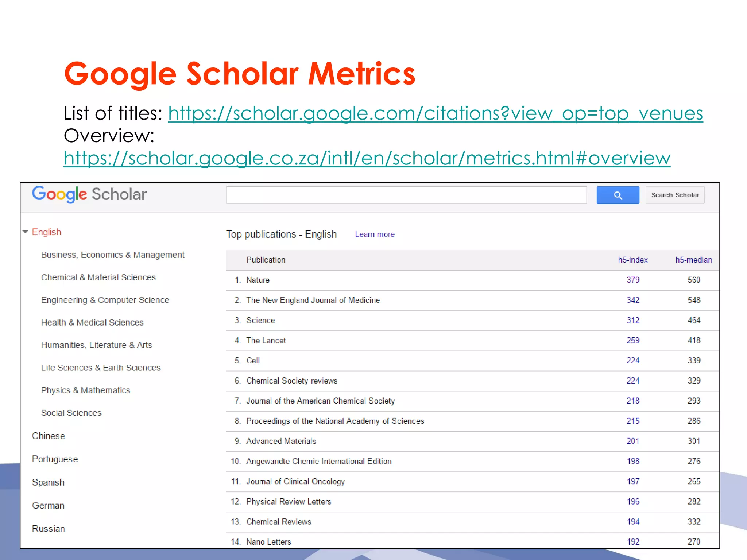Open American Chemical Society h5-index 218
The image size is (747, 560).
[633, 401]
